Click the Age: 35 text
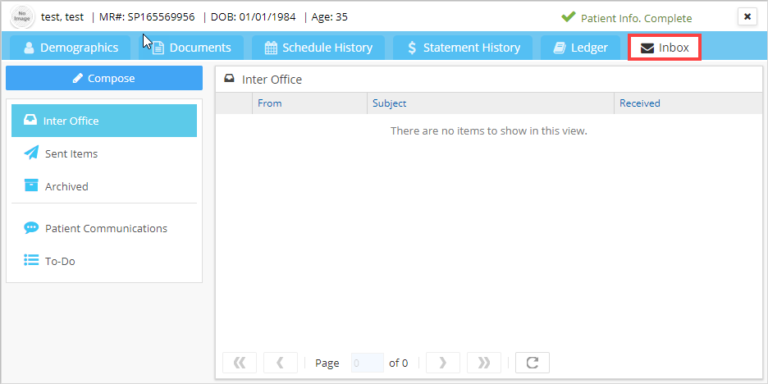Viewport: 768px width, 384px height. tap(330, 17)
